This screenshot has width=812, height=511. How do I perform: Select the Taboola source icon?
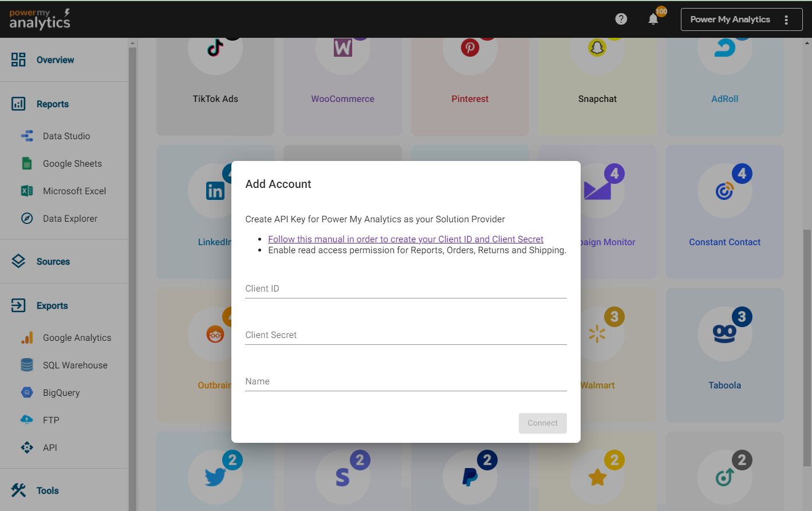(x=724, y=334)
